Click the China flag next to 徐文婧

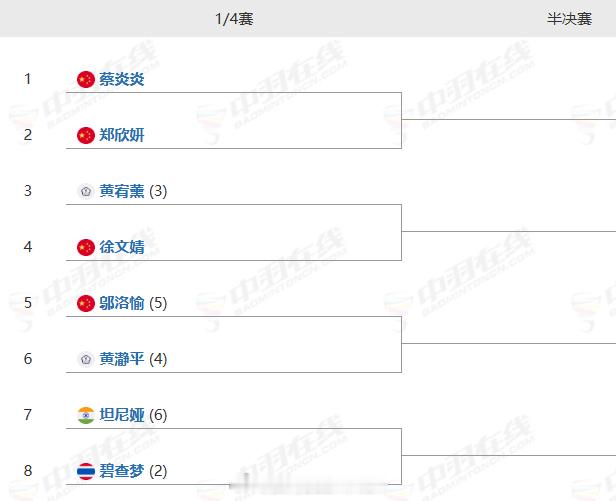click(86, 247)
